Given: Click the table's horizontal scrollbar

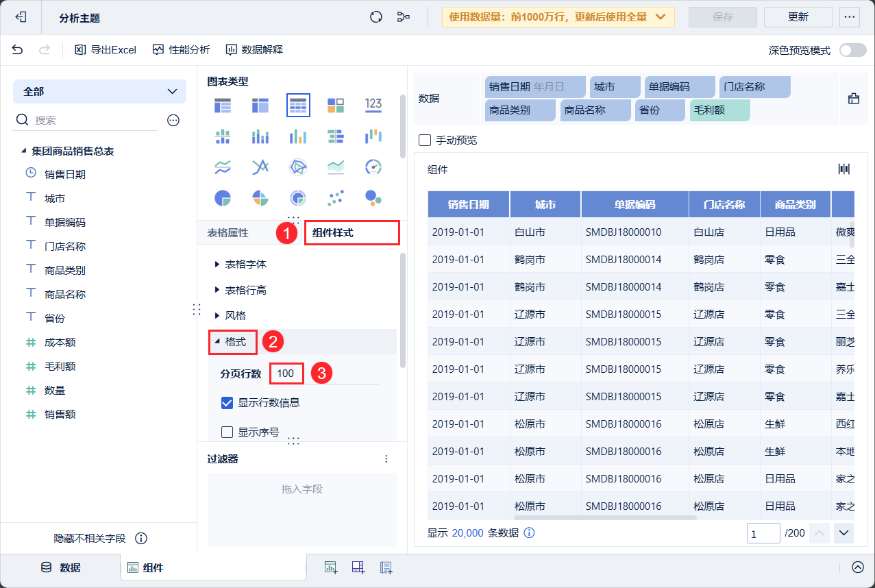Looking at the screenshot, I should coord(605,517).
